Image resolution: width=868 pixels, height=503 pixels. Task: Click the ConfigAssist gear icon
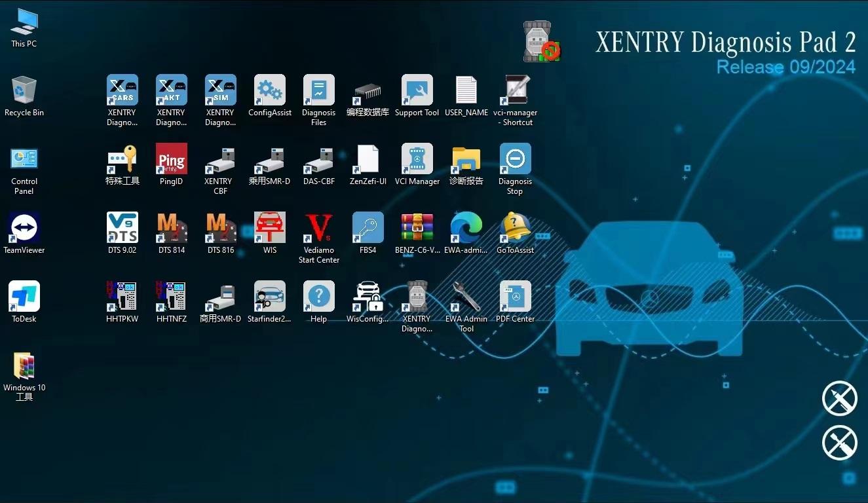(269, 90)
